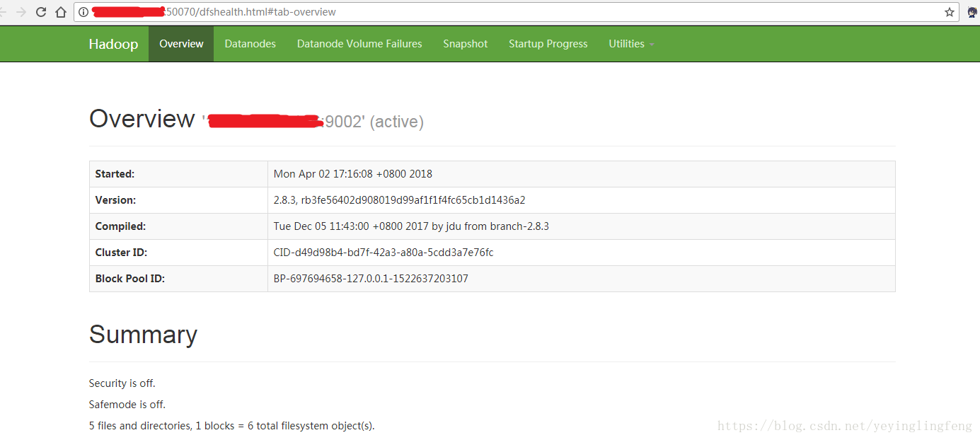The width and height of the screenshot is (980, 440).
Task: Select the Overview tab
Action: (x=181, y=44)
